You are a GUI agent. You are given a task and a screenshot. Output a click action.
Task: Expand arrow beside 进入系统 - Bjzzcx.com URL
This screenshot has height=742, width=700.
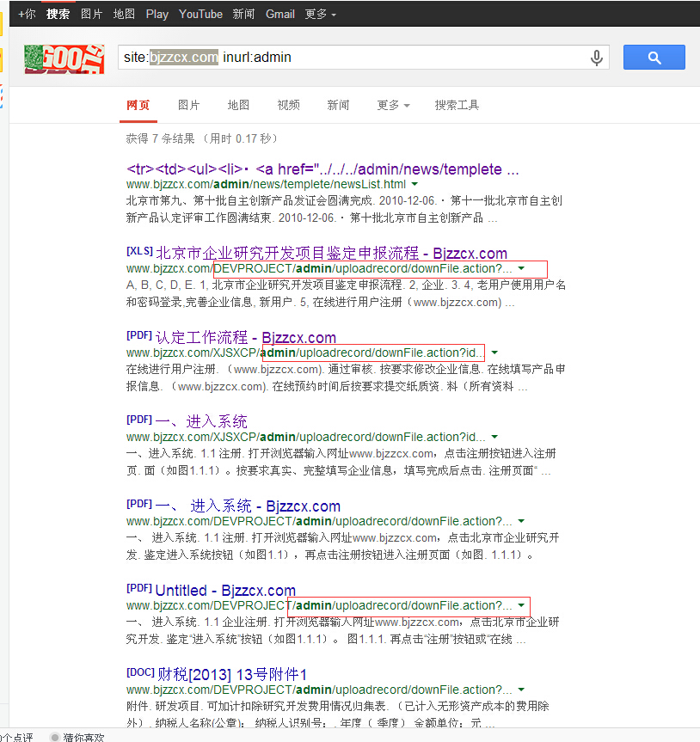(x=521, y=521)
